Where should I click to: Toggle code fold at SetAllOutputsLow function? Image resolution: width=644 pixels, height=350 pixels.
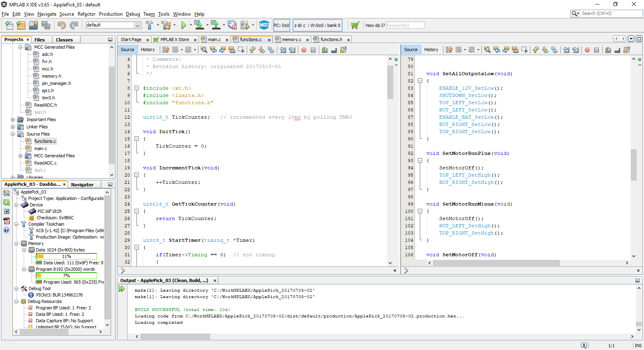click(x=420, y=81)
